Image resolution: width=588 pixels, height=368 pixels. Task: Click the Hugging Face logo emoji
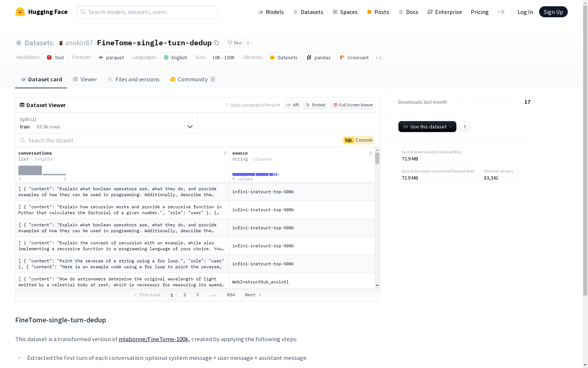click(20, 12)
